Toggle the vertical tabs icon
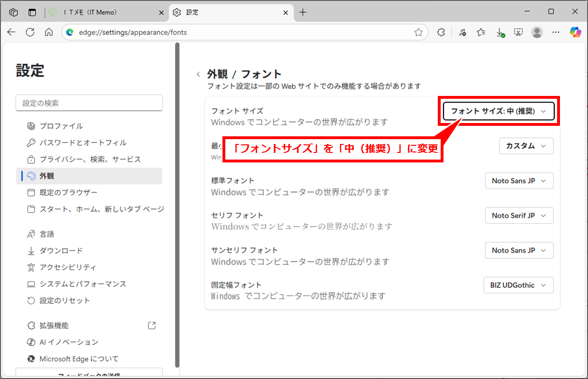Image resolution: width=588 pixels, height=379 pixels. coord(32,12)
